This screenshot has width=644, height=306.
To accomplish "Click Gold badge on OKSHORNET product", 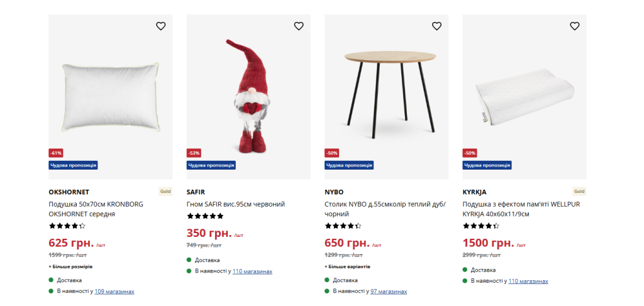I will point(165,192).
